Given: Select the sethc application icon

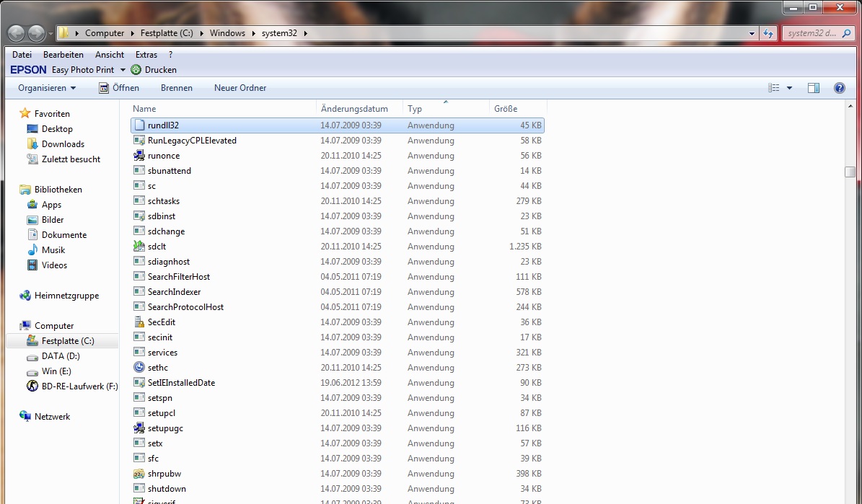Looking at the screenshot, I should (x=140, y=368).
